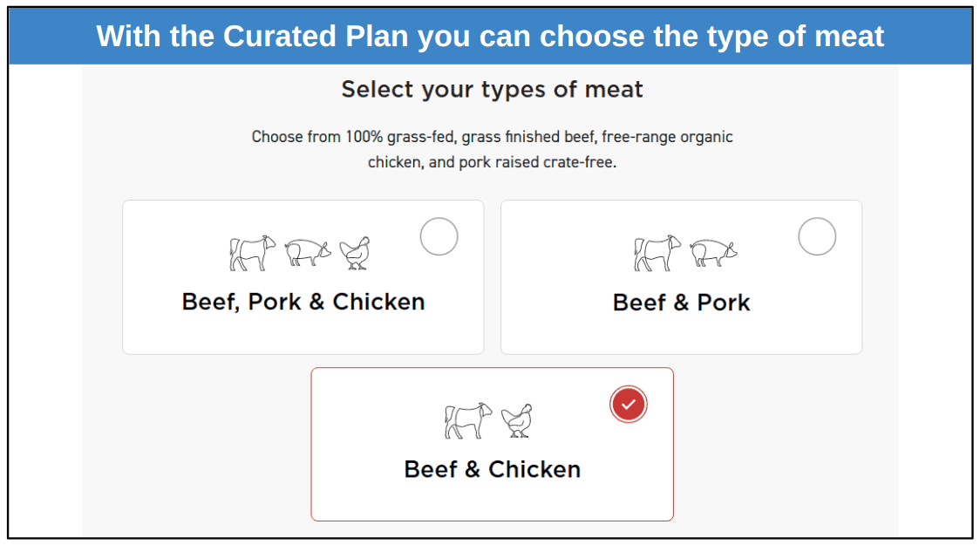Click the pig icon in Beef & Pork card
This screenshot has height=545, width=980.
click(x=713, y=253)
